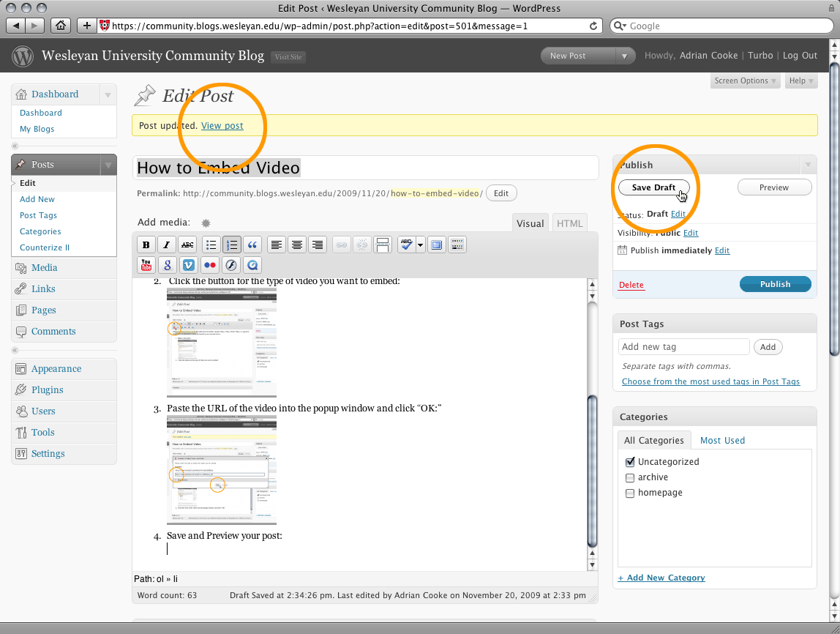Insert the More tag page break
Screen dimensions: 840x634
(x=383, y=245)
